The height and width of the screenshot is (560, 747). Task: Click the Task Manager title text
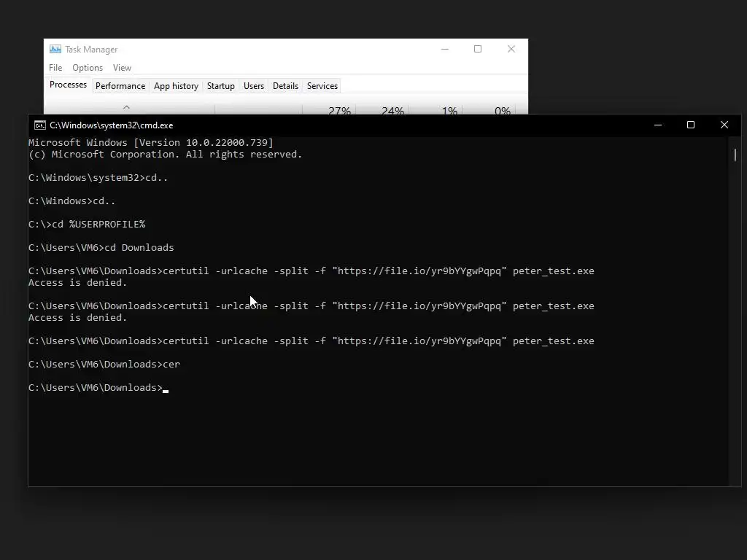click(91, 50)
